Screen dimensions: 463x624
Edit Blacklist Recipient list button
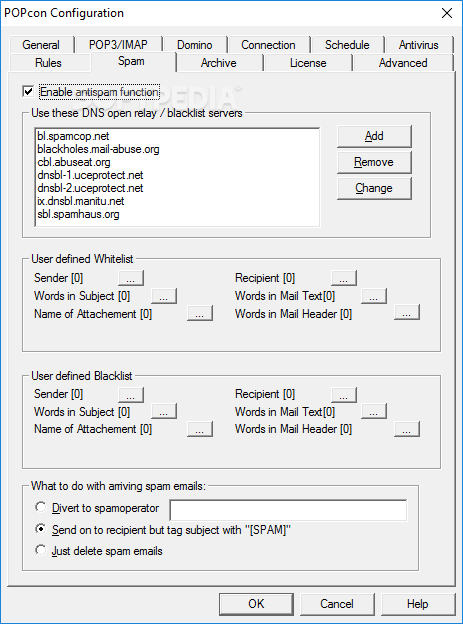344,395
